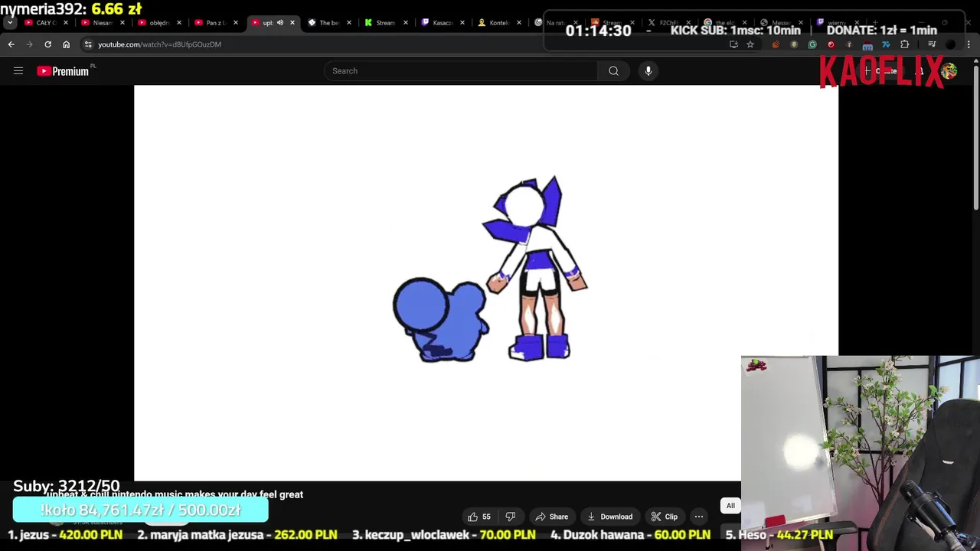Dislike the video with thumbs down

click(x=511, y=517)
